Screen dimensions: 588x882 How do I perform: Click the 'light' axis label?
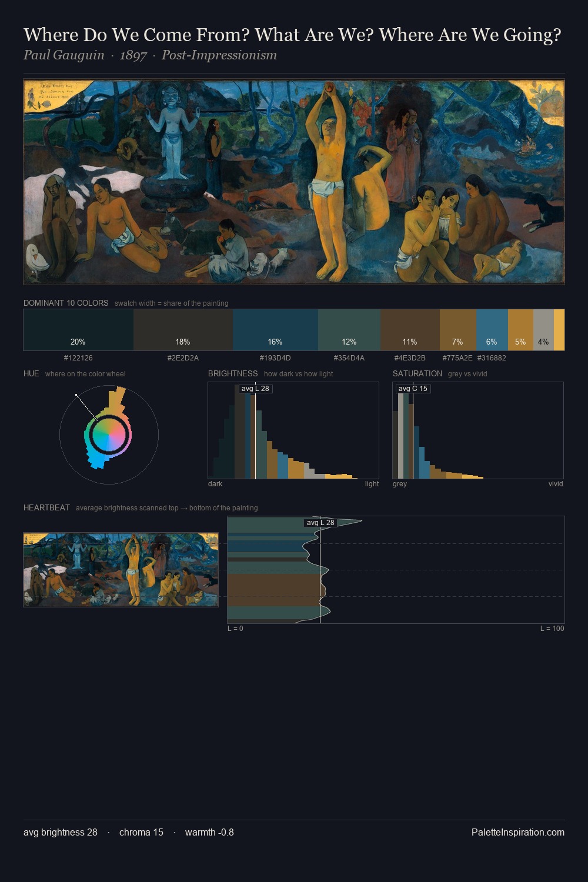(x=372, y=484)
